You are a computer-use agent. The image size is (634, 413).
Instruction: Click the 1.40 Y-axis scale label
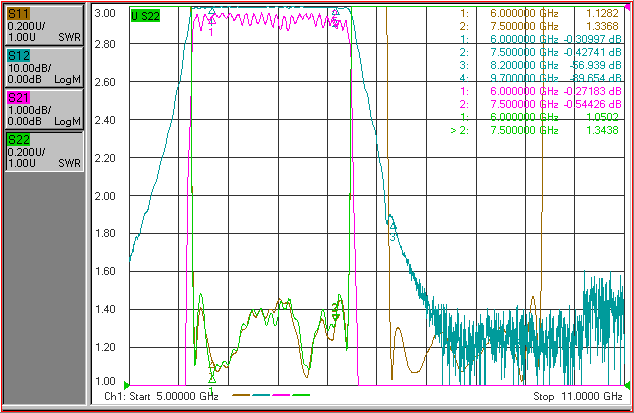(x=105, y=309)
